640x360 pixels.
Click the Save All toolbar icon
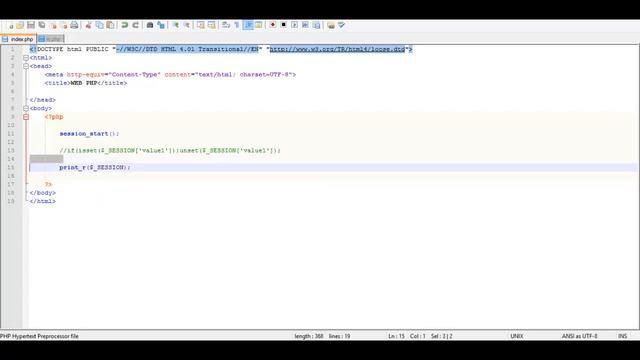coord(42,25)
